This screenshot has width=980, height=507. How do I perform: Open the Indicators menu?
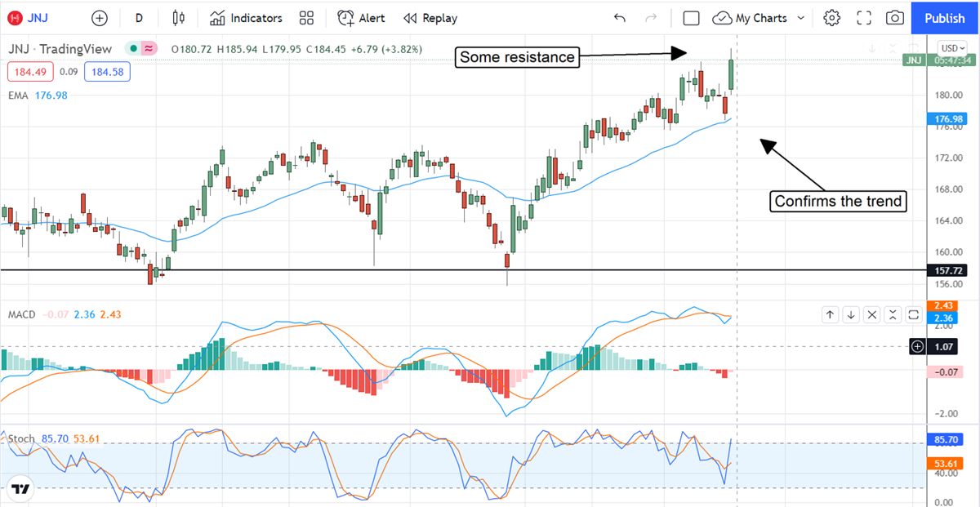pyautogui.click(x=246, y=18)
